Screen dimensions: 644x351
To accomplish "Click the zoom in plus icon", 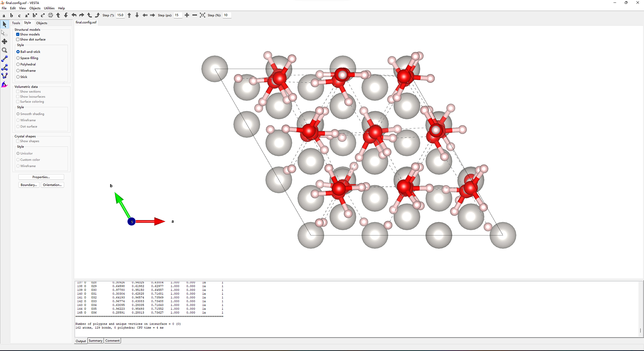I will (x=187, y=15).
